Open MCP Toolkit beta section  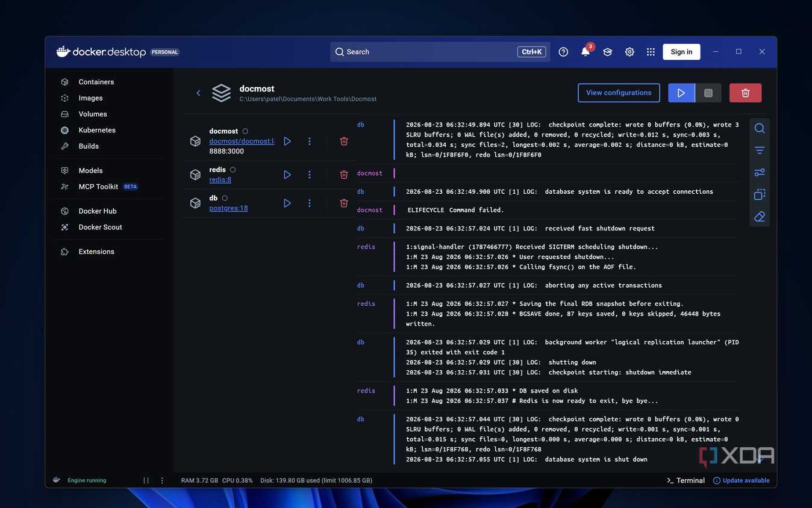pyautogui.click(x=110, y=187)
